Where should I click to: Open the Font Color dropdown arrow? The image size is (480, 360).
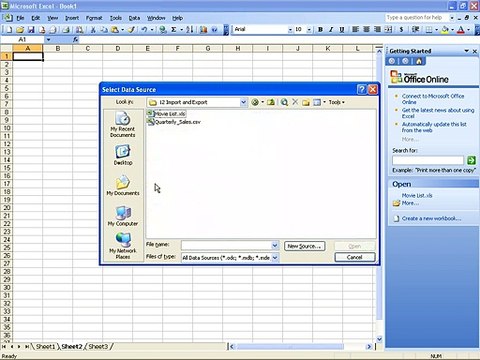[x=468, y=30]
